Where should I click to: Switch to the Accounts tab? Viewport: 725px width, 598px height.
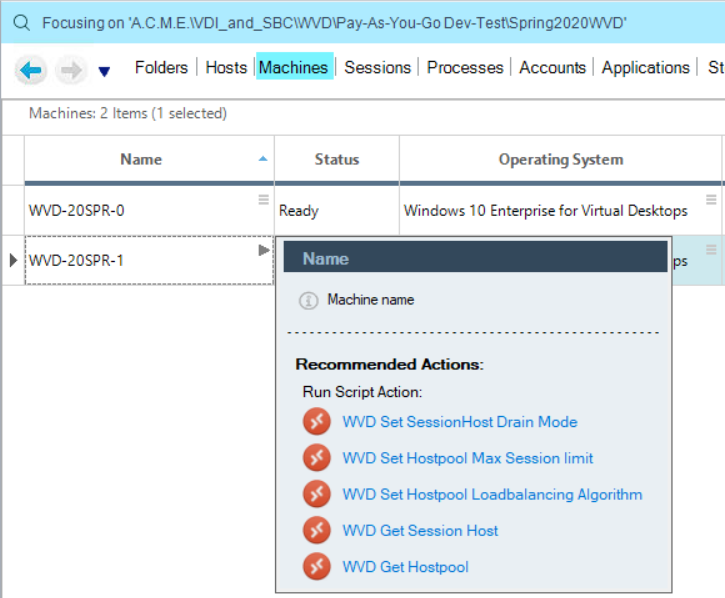coord(552,68)
